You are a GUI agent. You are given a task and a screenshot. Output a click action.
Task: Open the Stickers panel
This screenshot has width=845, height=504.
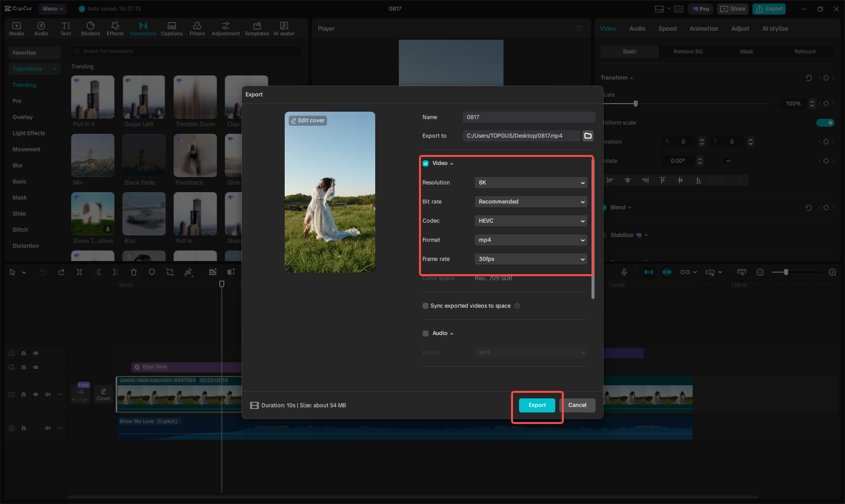tap(91, 28)
